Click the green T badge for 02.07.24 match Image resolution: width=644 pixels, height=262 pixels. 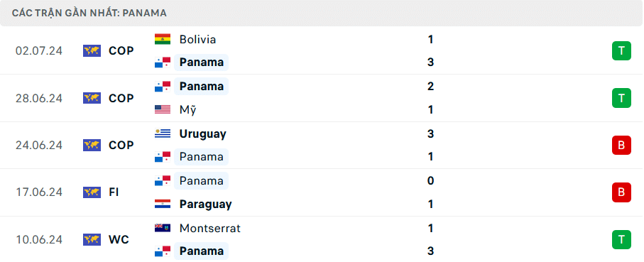point(621,51)
